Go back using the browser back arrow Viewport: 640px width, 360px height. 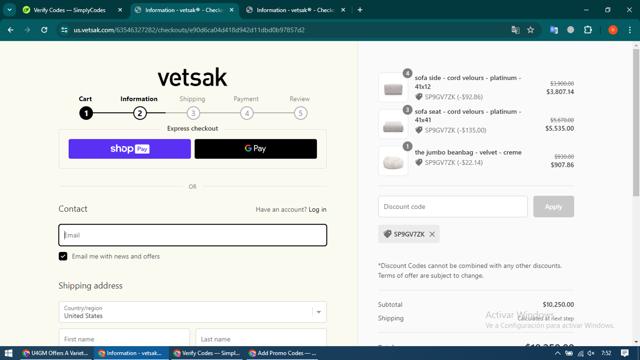(x=11, y=30)
